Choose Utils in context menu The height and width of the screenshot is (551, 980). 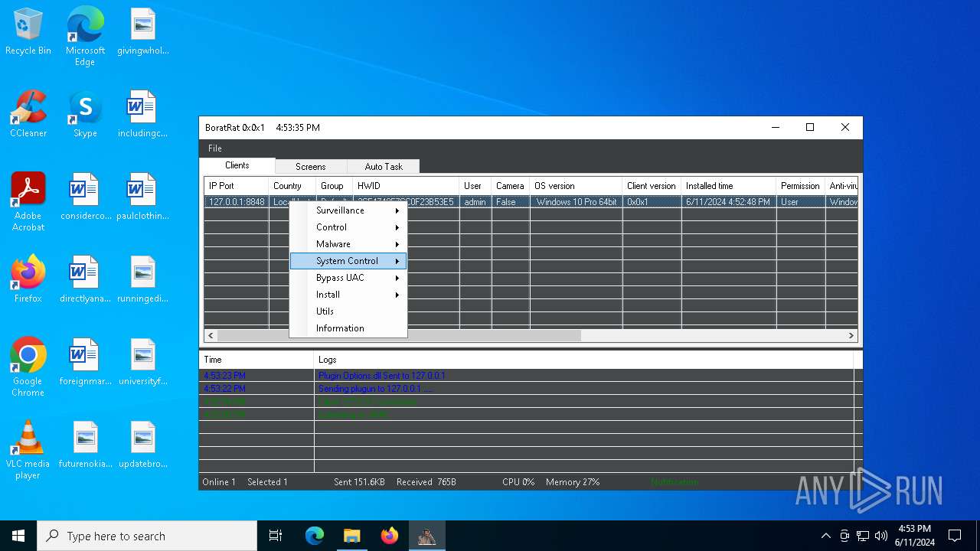click(x=348, y=311)
